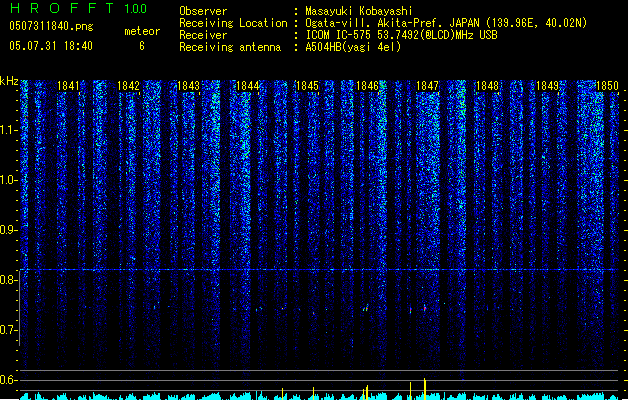Click the A504HB(yagi 4el) antenna text
This screenshot has height=400, width=629.
click(353, 47)
